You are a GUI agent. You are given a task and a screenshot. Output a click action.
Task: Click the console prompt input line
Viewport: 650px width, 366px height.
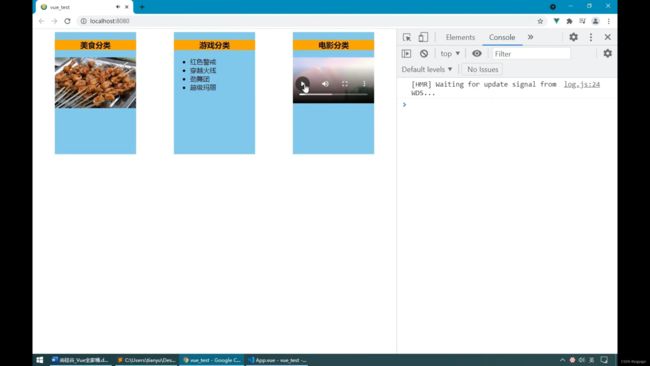[507, 104]
